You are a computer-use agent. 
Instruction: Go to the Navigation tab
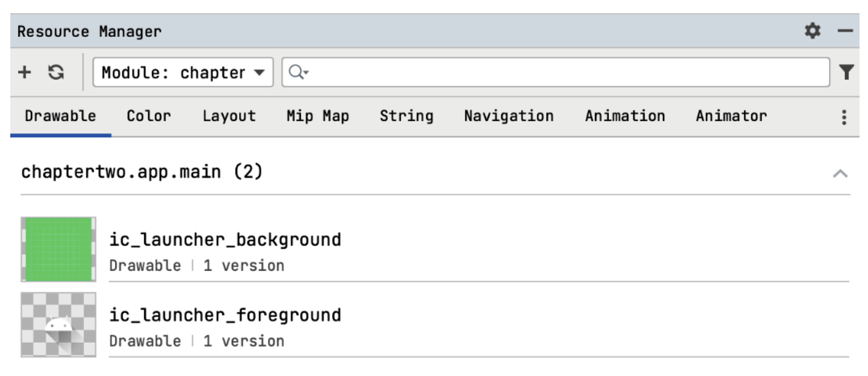(x=508, y=116)
